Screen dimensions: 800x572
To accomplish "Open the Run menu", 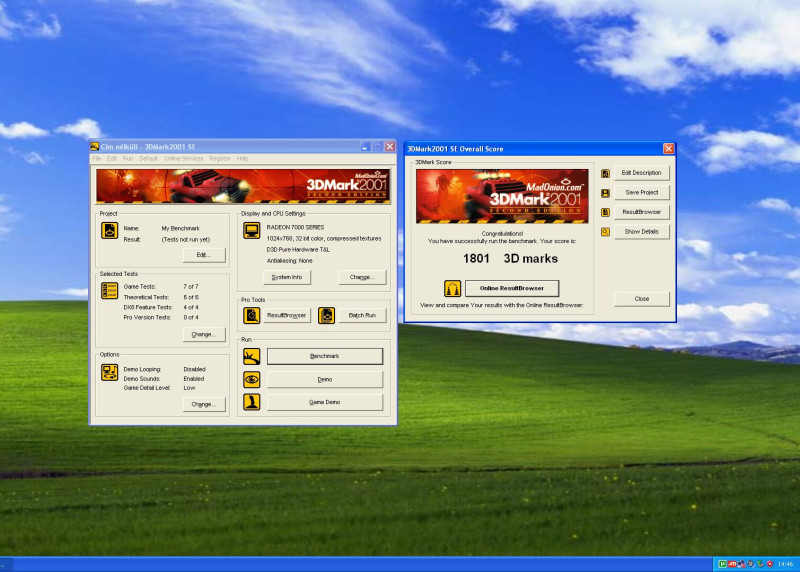I will (x=128, y=159).
